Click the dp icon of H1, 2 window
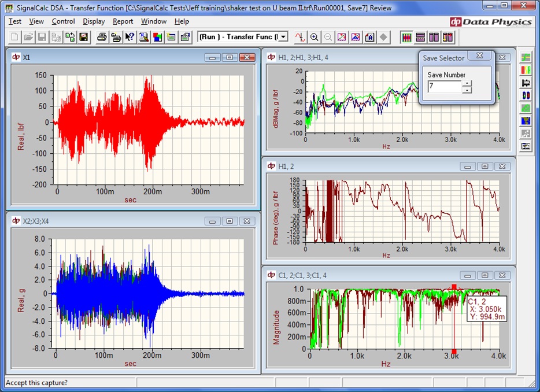Image resolution: width=540 pixels, height=392 pixels. [271, 166]
